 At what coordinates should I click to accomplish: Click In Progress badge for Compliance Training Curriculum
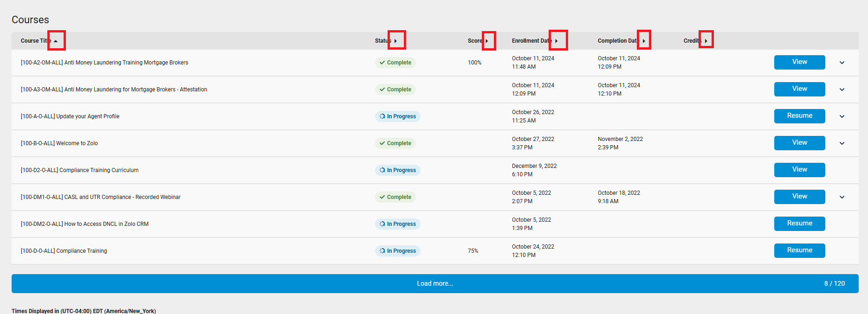point(397,170)
